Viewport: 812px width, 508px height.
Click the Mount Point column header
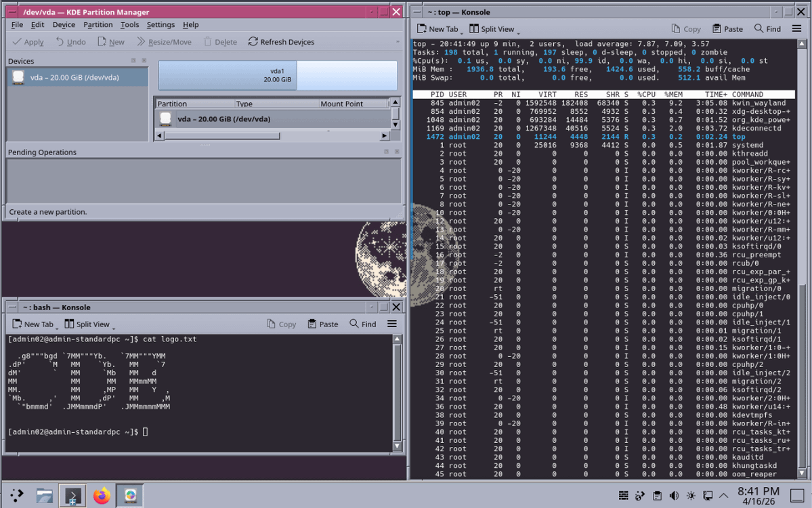tap(354, 104)
